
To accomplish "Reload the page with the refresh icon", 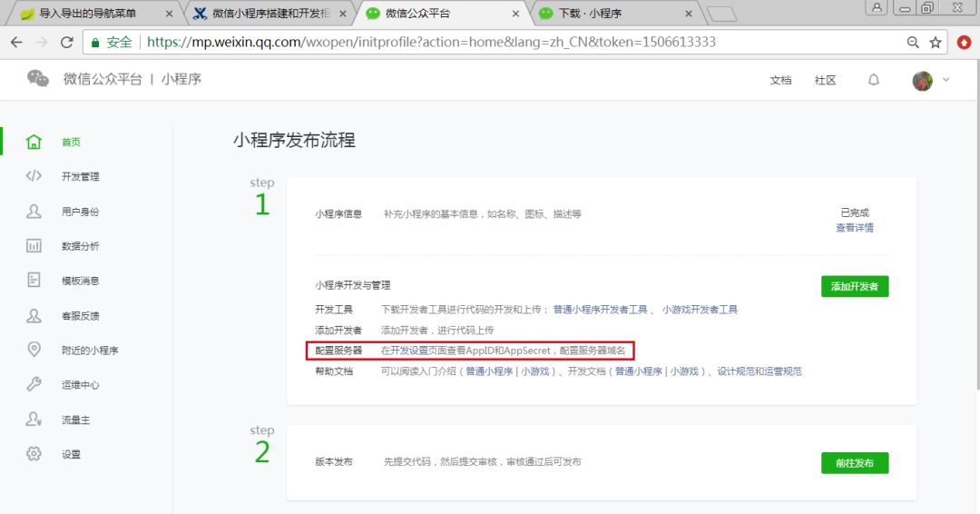I will point(67,42).
